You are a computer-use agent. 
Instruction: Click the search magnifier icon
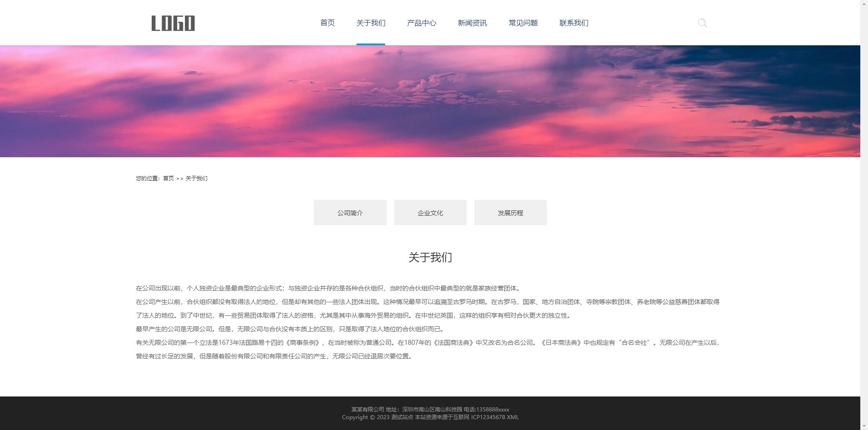(703, 23)
